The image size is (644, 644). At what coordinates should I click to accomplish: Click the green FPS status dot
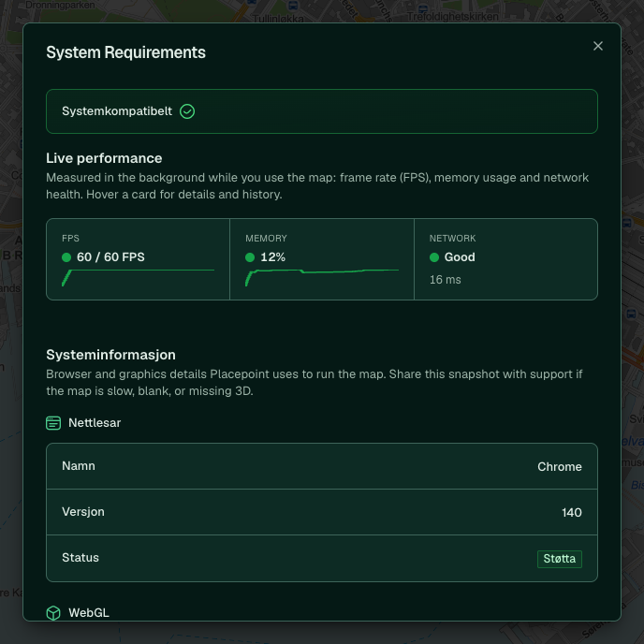tap(66, 257)
